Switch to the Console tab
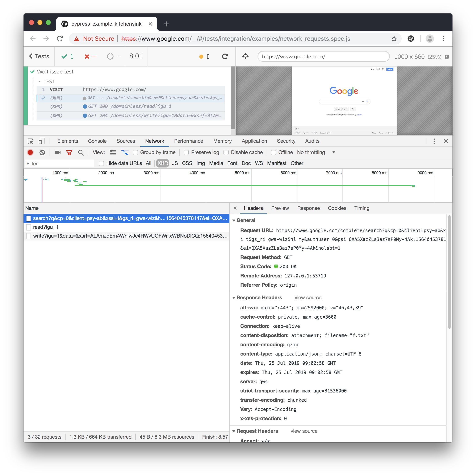This screenshot has width=476, height=476. click(x=97, y=141)
